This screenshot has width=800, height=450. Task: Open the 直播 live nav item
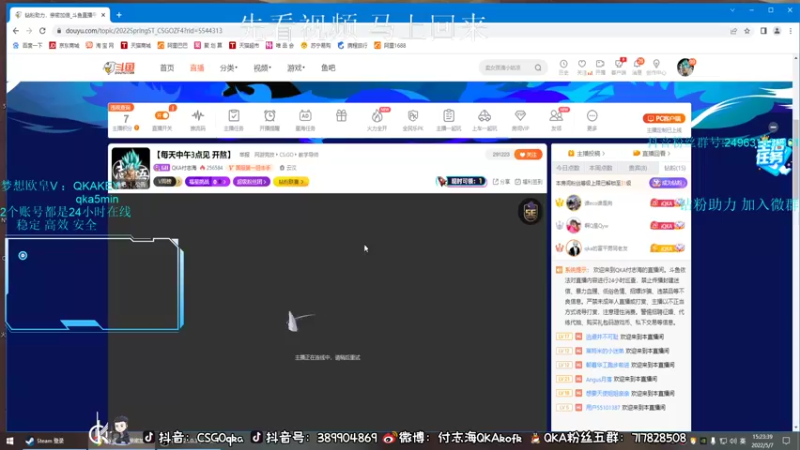tap(197, 68)
